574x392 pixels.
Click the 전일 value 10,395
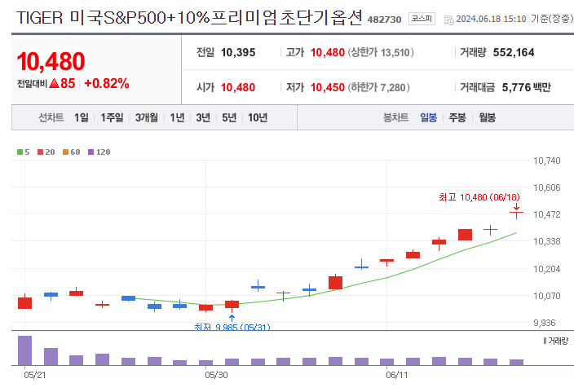[x=238, y=52]
